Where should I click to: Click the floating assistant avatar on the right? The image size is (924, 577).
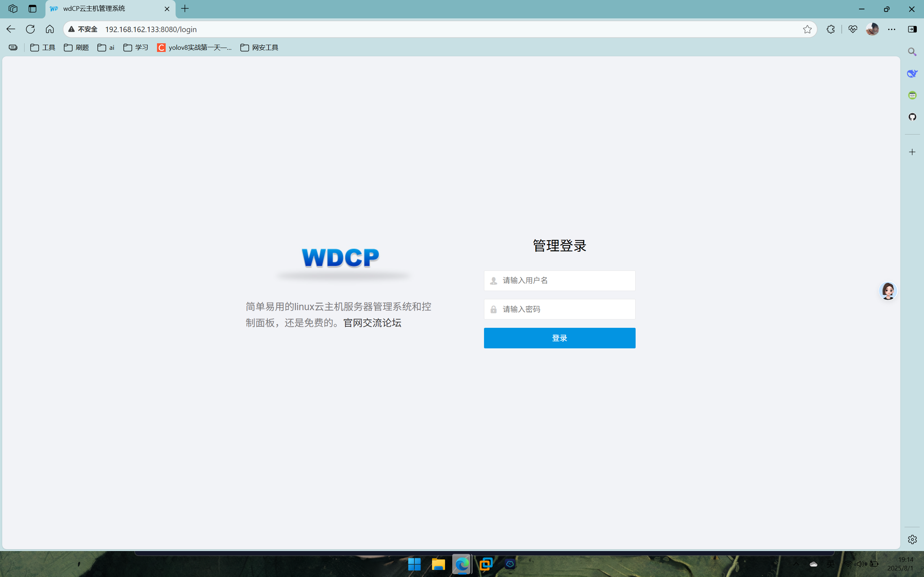pos(888,290)
